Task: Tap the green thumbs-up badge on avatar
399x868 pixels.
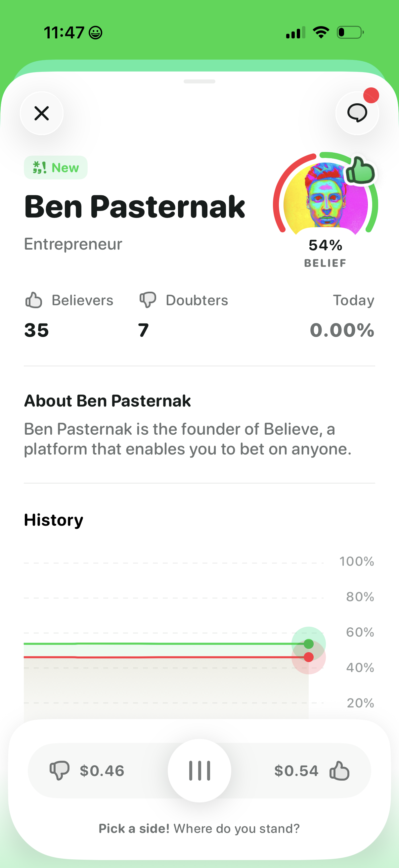Action: (360, 170)
